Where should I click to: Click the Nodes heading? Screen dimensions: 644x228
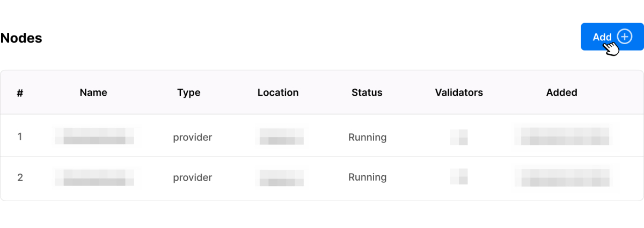(x=21, y=38)
